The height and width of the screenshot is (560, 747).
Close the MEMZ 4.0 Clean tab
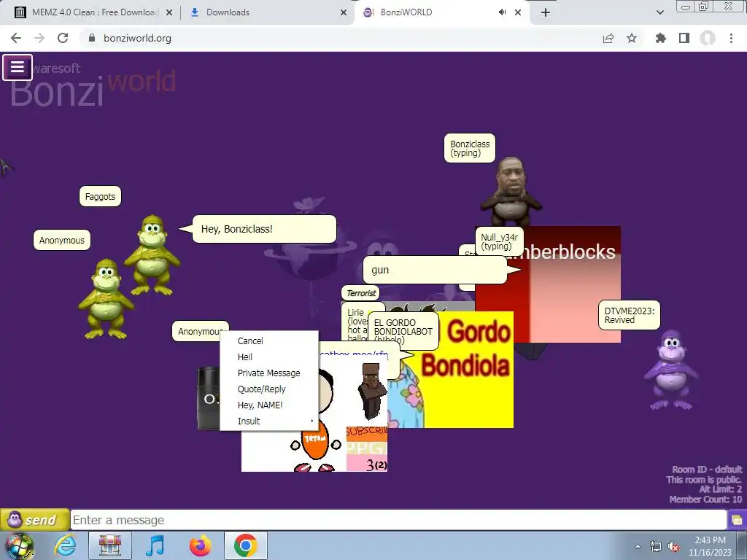click(x=169, y=13)
